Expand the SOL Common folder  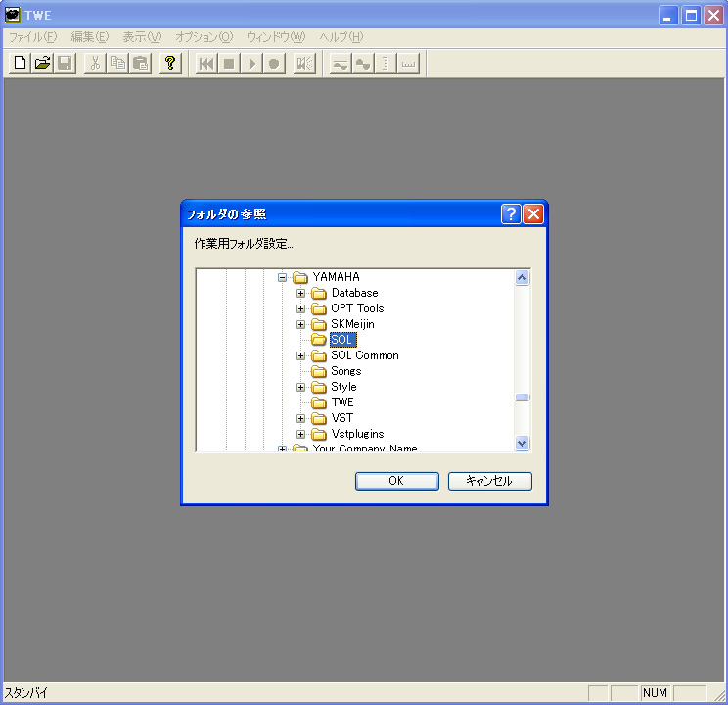pyautogui.click(x=300, y=356)
